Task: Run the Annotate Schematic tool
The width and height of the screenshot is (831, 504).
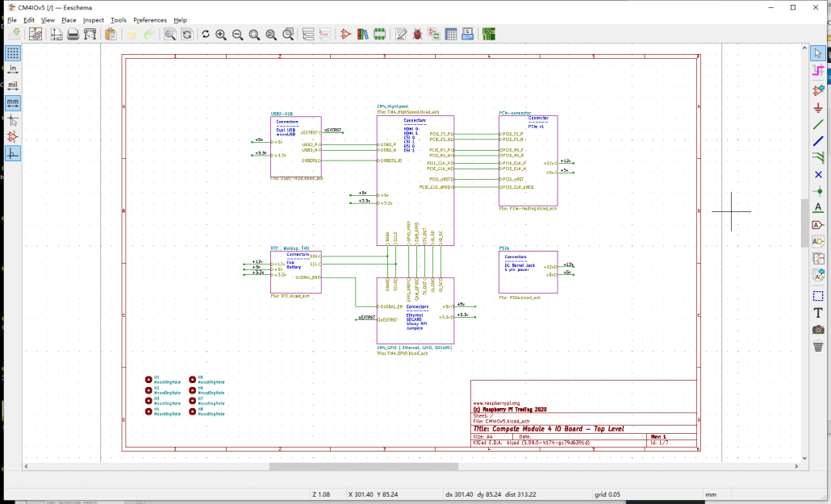Action: coord(400,34)
